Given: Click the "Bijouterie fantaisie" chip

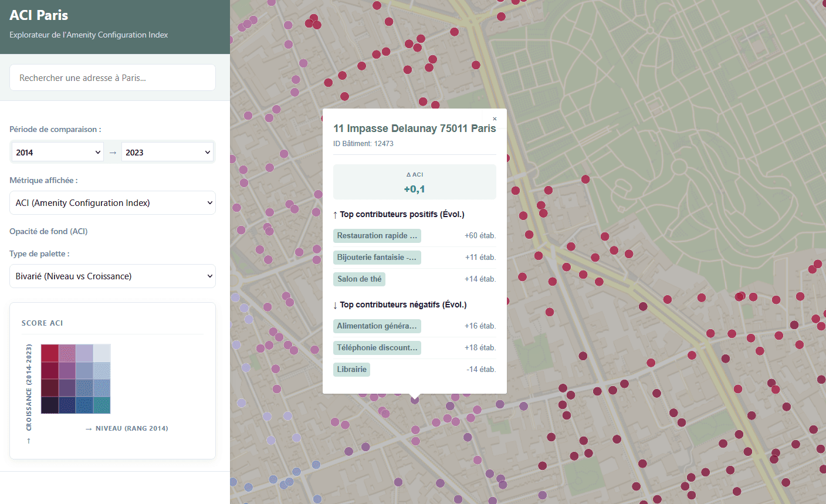Looking at the screenshot, I should 377,257.
